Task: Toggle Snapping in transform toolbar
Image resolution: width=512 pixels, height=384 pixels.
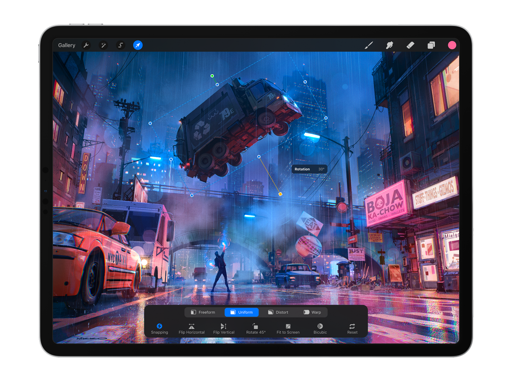Action: (x=159, y=328)
